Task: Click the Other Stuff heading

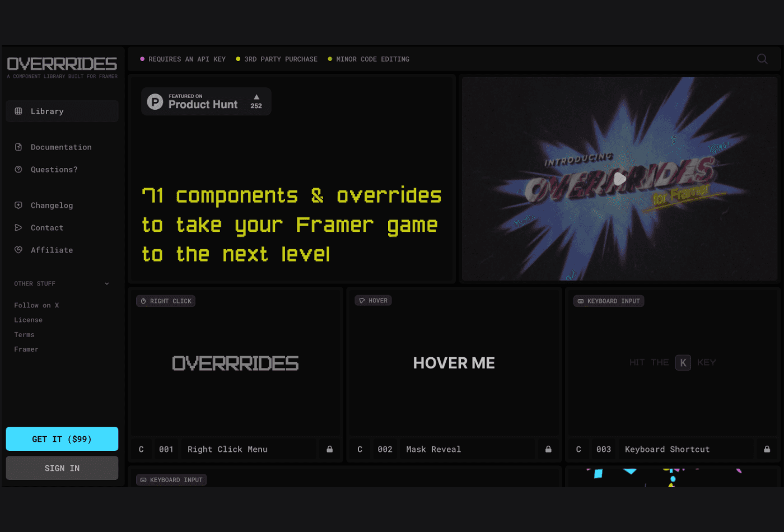Action: tap(35, 284)
